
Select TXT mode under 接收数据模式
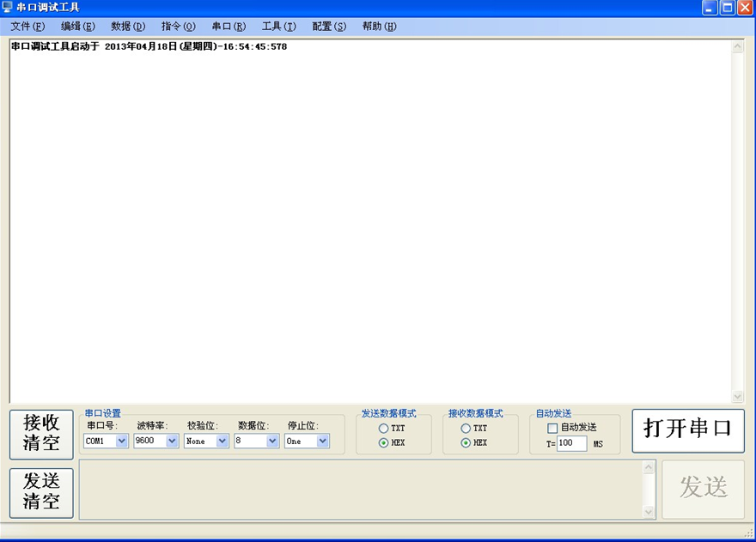pyautogui.click(x=465, y=428)
